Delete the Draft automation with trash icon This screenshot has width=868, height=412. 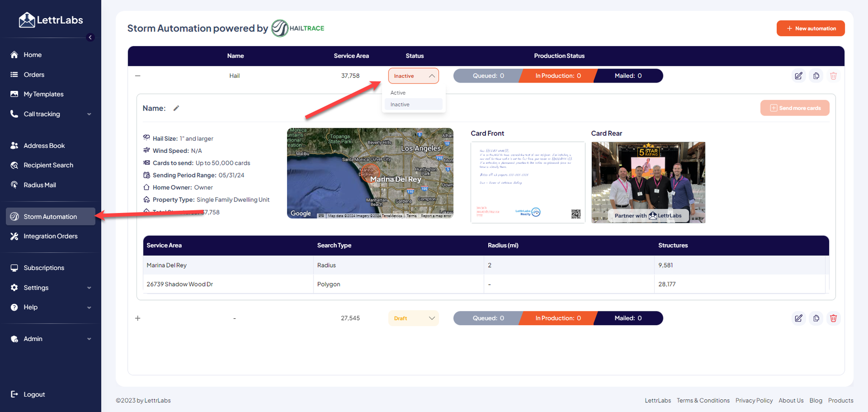pyautogui.click(x=834, y=318)
